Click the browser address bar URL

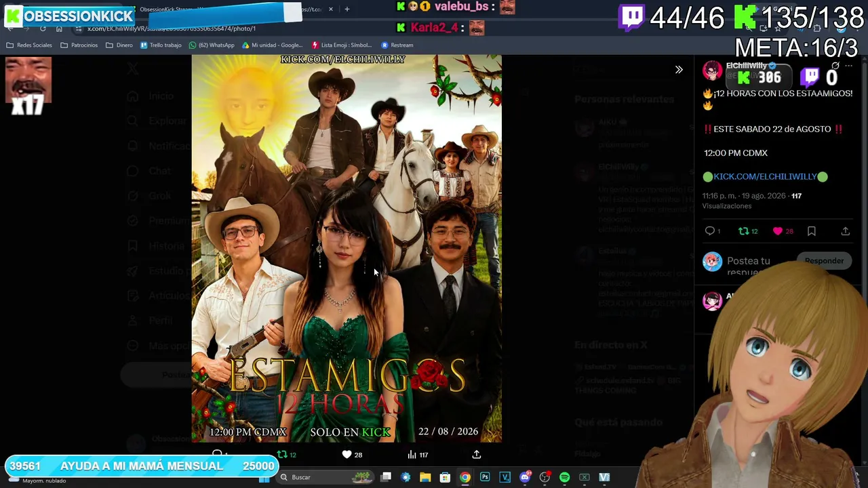[172, 29]
